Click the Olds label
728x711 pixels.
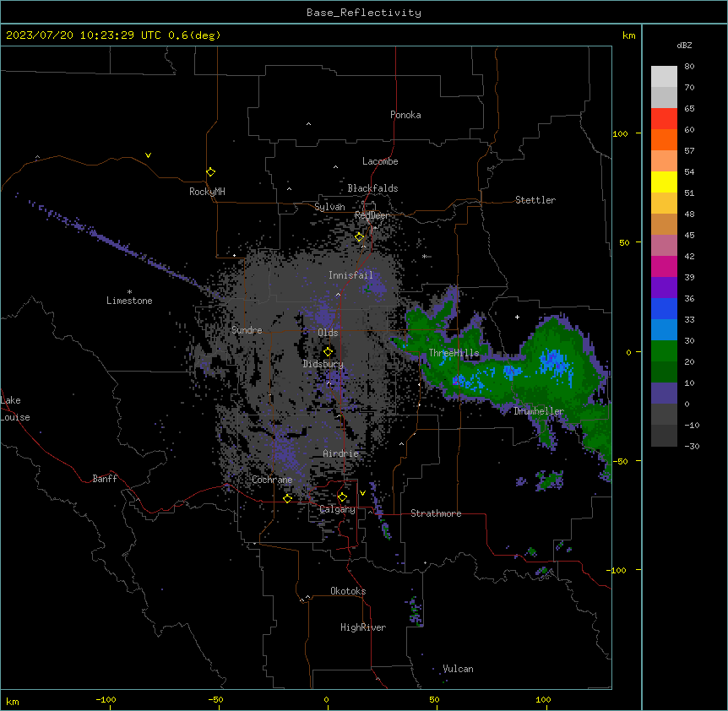[328, 333]
